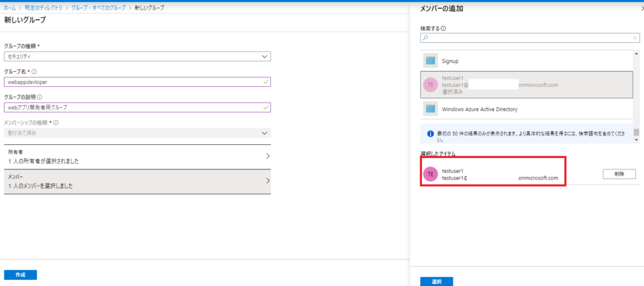The height and width of the screenshot is (286, 644).
Task: Click the 削除 button for testuser1
Action: click(x=619, y=174)
